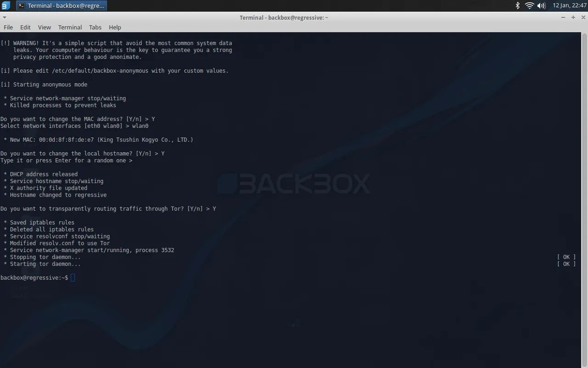
Task: Show the calendar from the panel clock
Action: (x=569, y=6)
